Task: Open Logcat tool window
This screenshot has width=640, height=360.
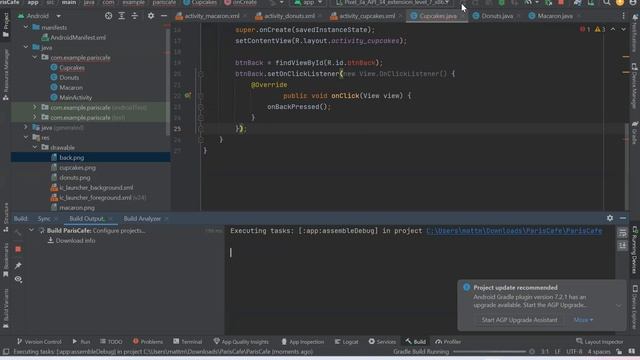Action: [346, 342]
